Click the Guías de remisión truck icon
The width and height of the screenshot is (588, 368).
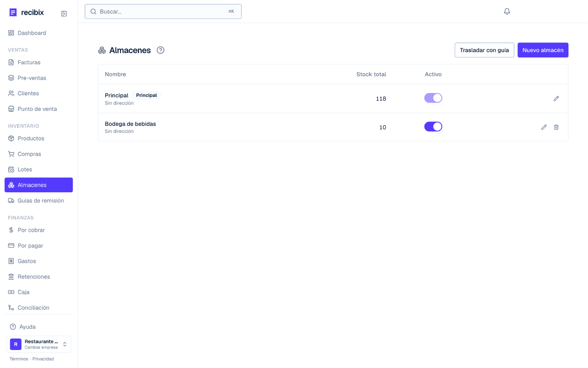(x=11, y=200)
